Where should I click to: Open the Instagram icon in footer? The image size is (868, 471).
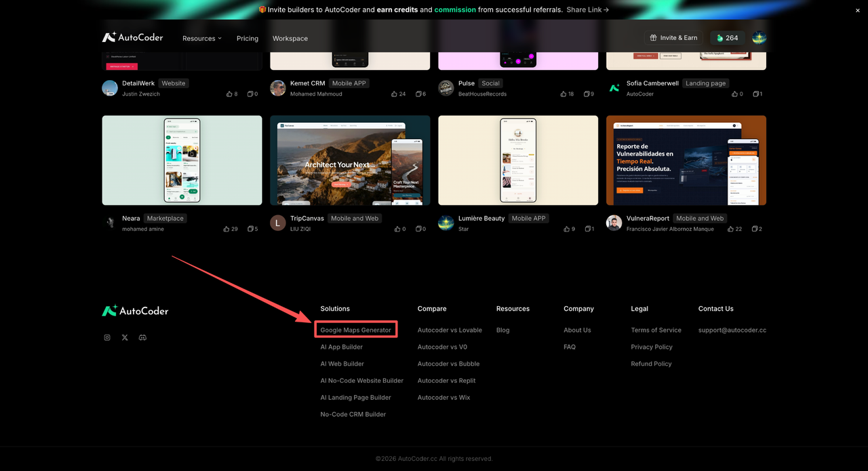pyautogui.click(x=107, y=337)
